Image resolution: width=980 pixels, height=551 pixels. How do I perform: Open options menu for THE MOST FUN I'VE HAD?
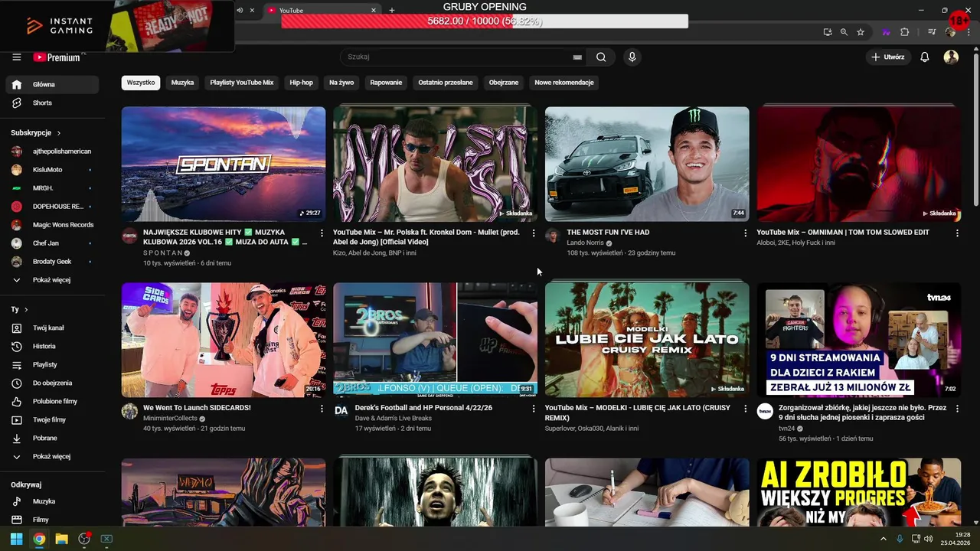(x=745, y=233)
